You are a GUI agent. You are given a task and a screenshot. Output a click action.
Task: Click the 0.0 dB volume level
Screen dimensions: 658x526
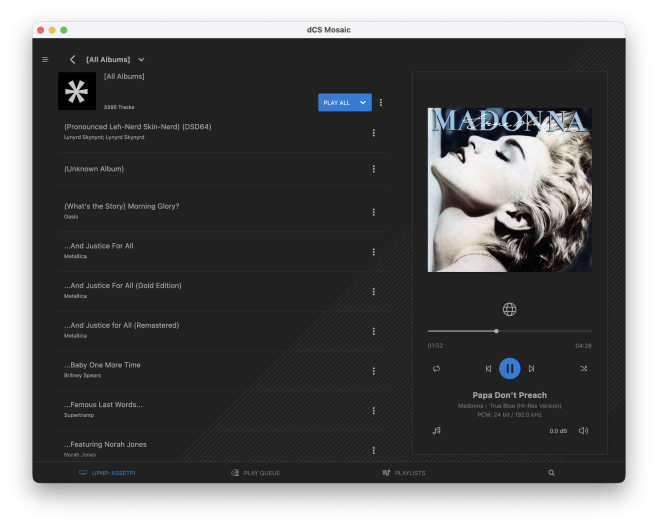point(558,431)
